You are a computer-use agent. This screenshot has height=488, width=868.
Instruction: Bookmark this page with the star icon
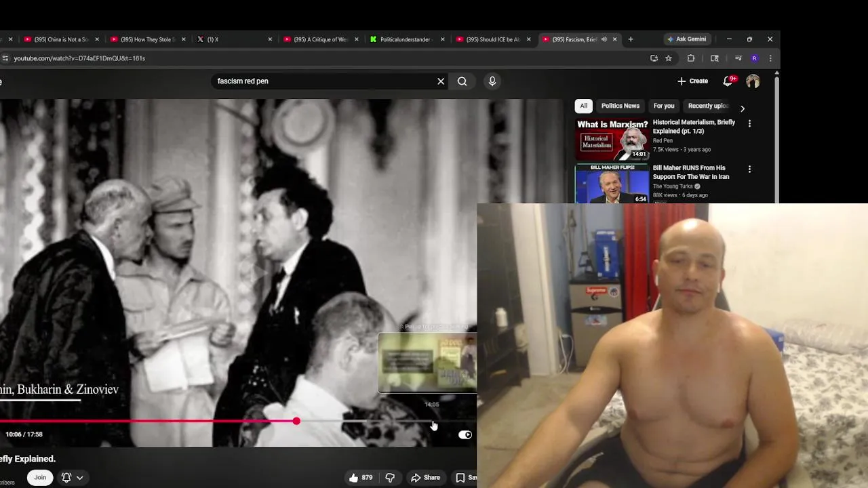(669, 58)
